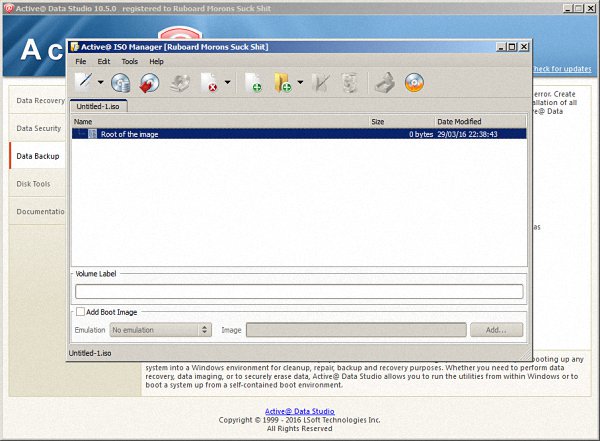Click the add folder icon
Viewport: 600px width, 441px height.
click(x=283, y=83)
